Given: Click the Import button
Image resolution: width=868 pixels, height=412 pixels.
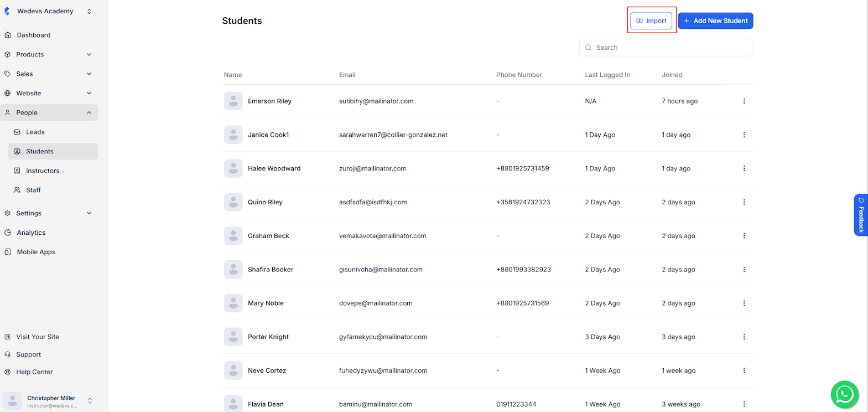Looking at the screenshot, I should point(651,20).
